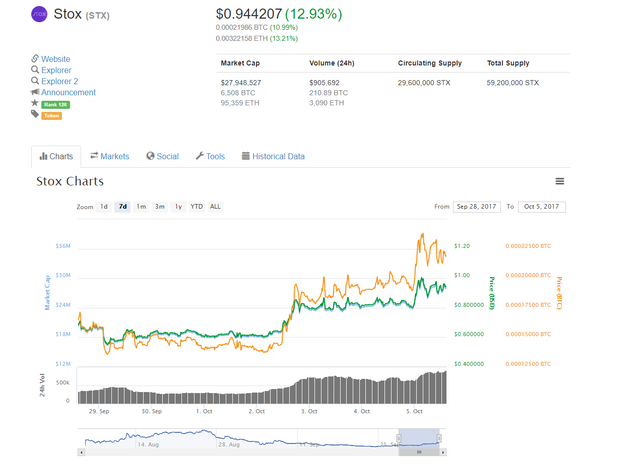Viewport: 640px width, 464px height.
Task: Set chart zoom to 1d
Action: pos(104,206)
